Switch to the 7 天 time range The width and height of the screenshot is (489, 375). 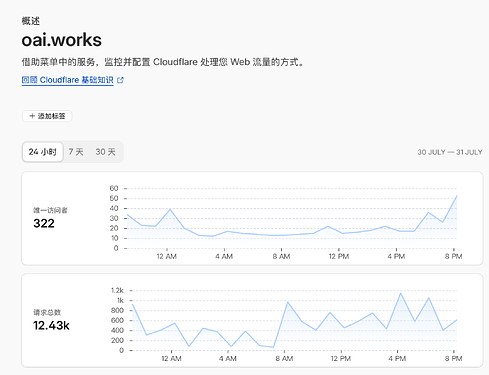tap(76, 152)
